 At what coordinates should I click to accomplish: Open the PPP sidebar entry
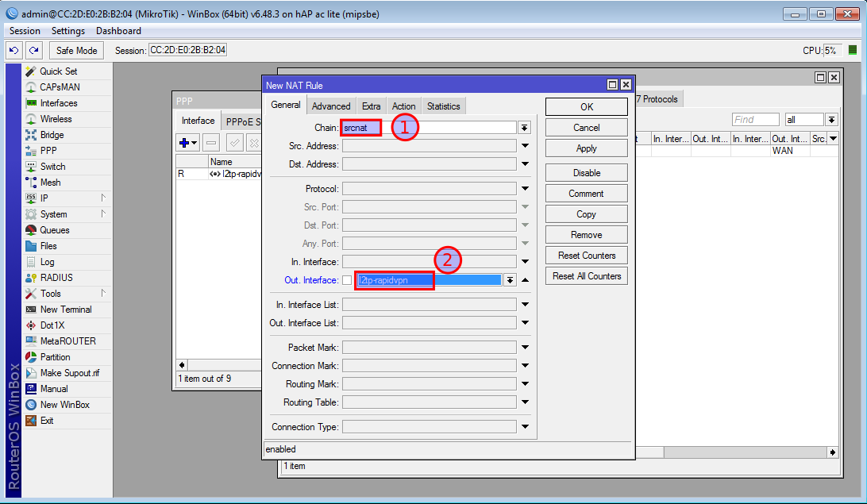tap(48, 151)
